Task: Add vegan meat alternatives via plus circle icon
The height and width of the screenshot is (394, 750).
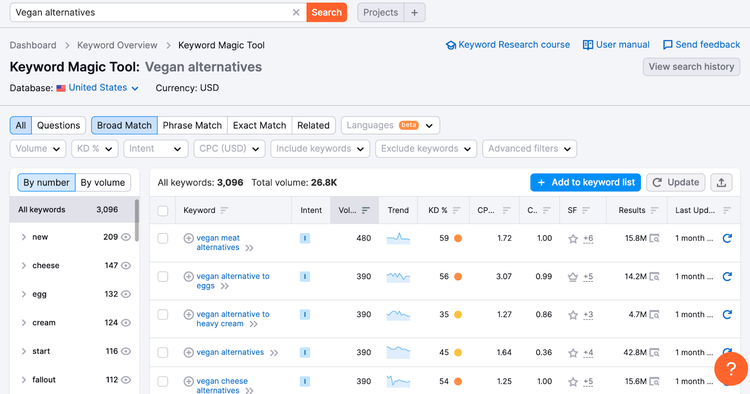Action: pos(188,238)
